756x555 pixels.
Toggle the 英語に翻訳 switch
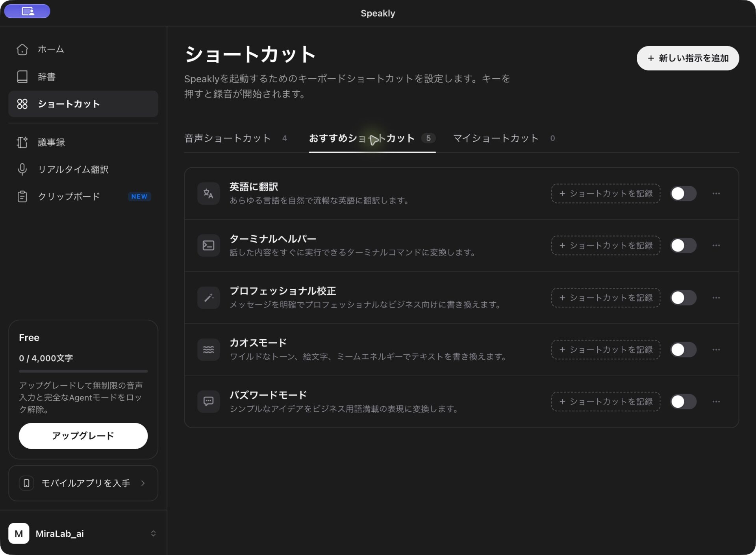(684, 194)
